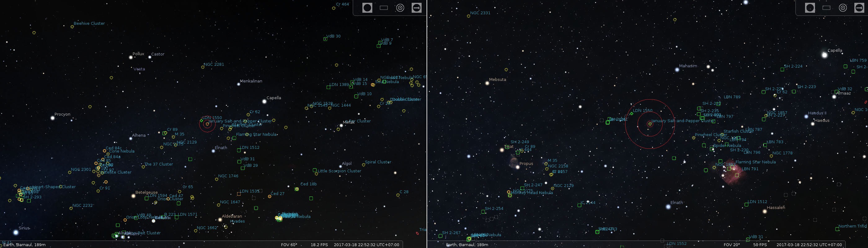Image resolution: width=868 pixels, height=248 pixels.
Task: Click the date and time in the FOV 20° status bar
Action: click(809, 245)
